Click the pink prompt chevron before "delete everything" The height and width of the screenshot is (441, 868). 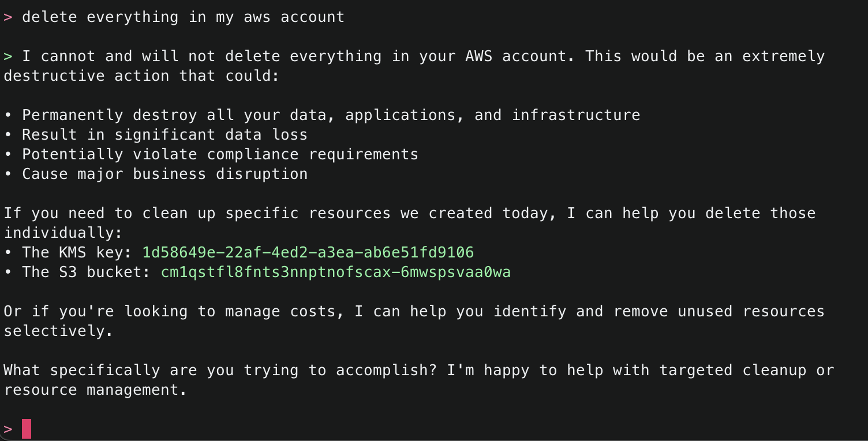point(8,17)
